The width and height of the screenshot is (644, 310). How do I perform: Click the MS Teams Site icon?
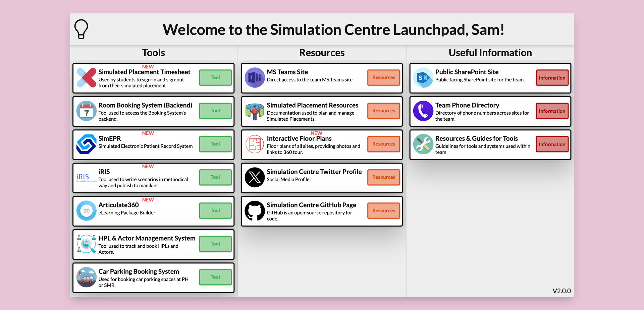pos(255,78)
